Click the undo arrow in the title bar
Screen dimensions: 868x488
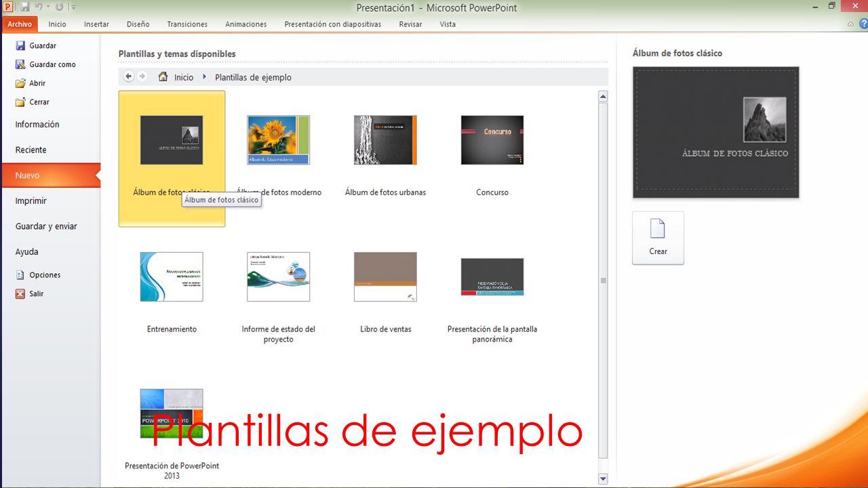39,7
